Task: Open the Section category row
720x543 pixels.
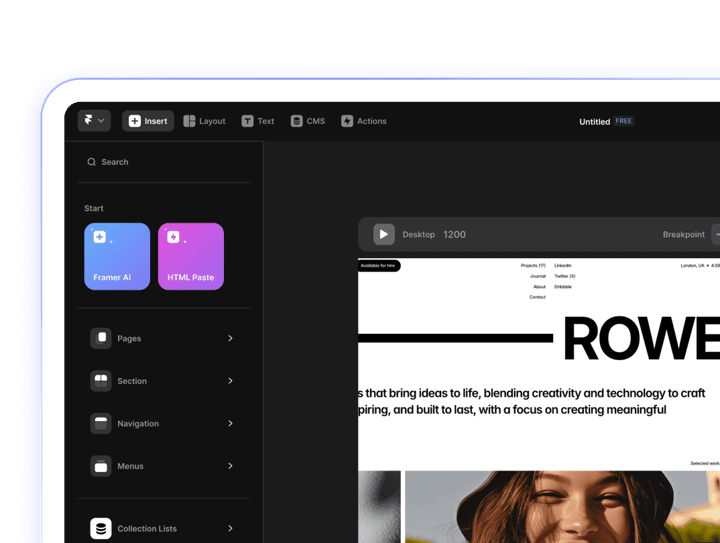Action: point(164,381)
